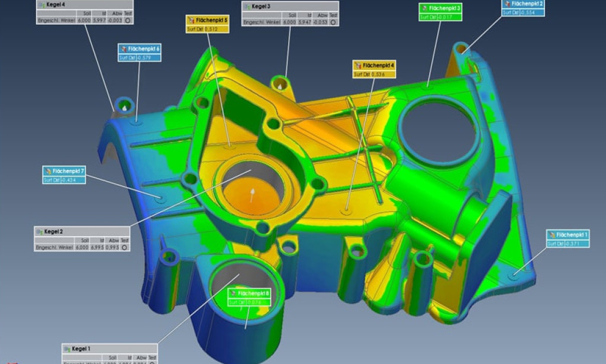Click the Surf Dist value 0,076
Screen dimensions: 606x364
tap(254, 302)
